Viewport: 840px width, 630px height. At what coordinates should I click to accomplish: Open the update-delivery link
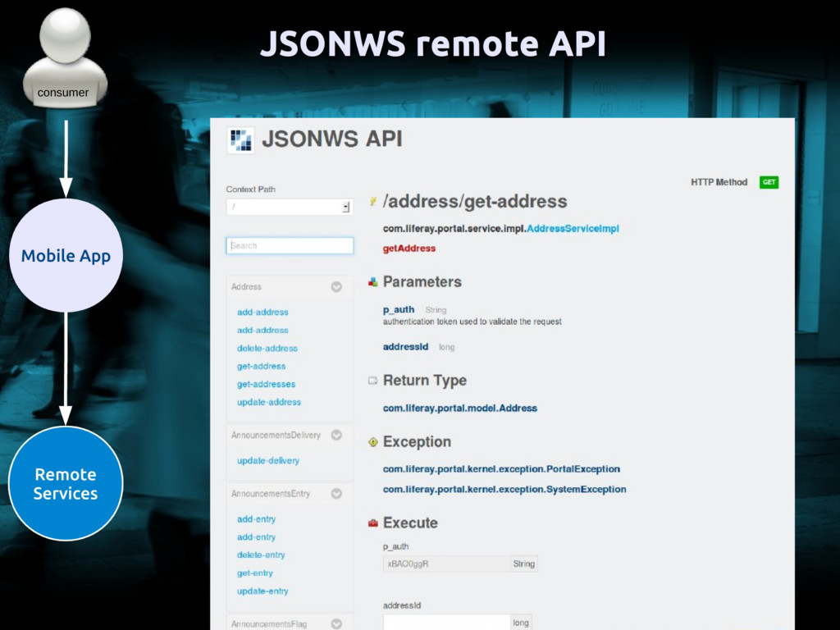pos(268,461)
